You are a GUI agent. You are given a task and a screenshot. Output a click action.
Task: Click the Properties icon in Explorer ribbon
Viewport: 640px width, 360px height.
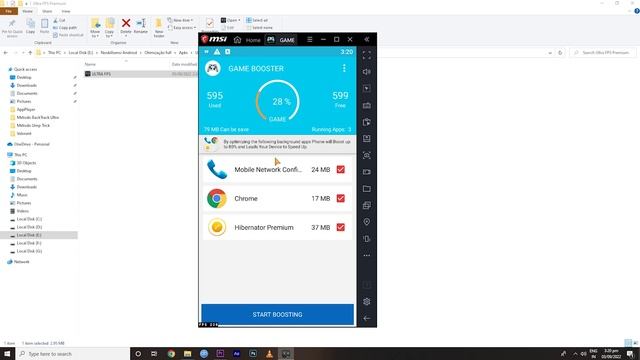(x=210, y=24)
